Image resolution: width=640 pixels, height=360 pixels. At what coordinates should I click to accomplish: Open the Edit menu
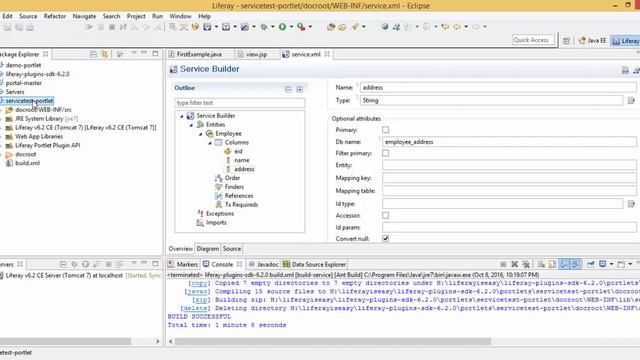[x=7, y=16]
